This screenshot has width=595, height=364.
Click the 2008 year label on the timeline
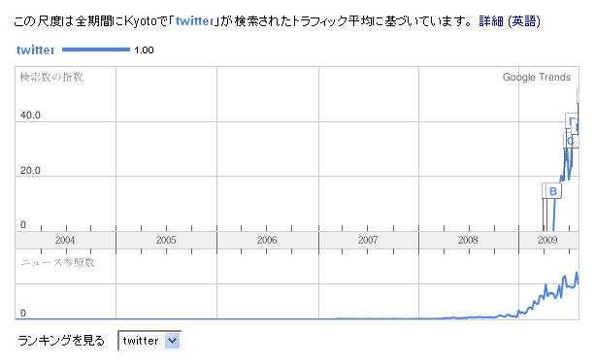click(x=468, y=240)
